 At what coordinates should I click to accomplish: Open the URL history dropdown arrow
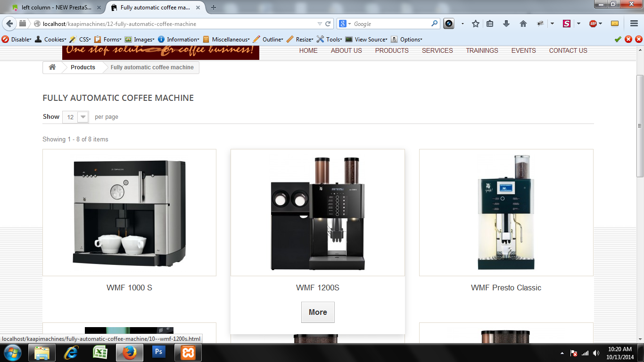pos(320,24)
